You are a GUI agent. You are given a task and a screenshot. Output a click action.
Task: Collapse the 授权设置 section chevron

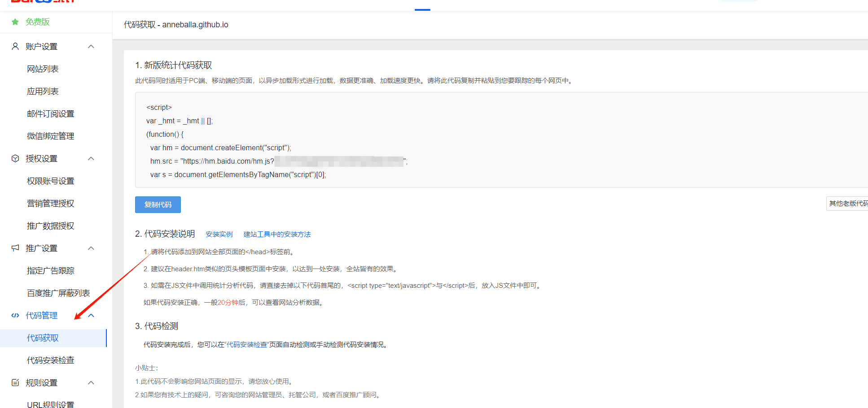(91, 158)
